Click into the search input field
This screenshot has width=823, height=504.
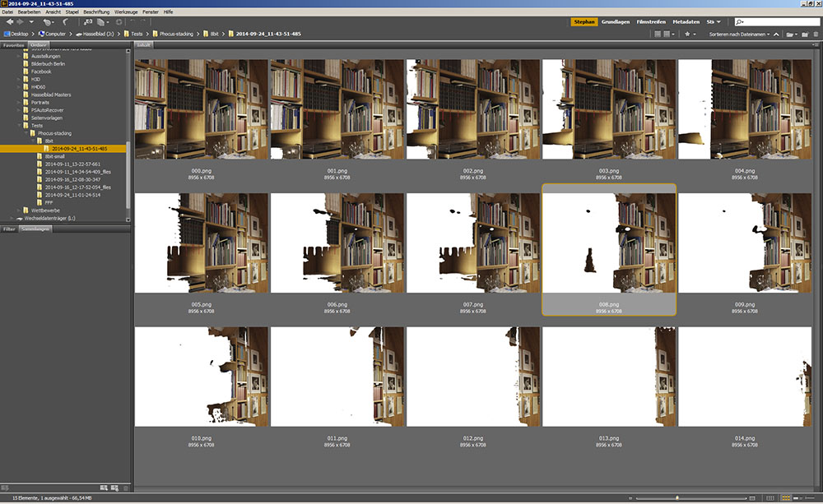pyautogui.click(x=777, y=22)
